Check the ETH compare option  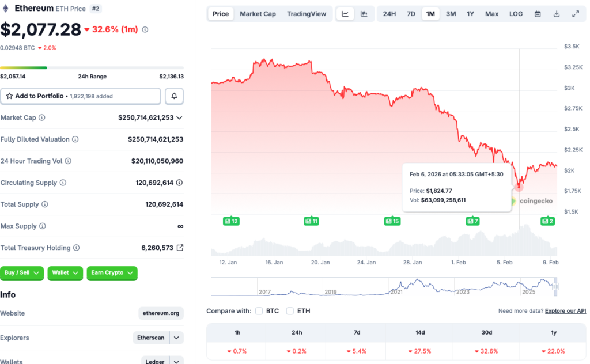[x=290, y=310]
